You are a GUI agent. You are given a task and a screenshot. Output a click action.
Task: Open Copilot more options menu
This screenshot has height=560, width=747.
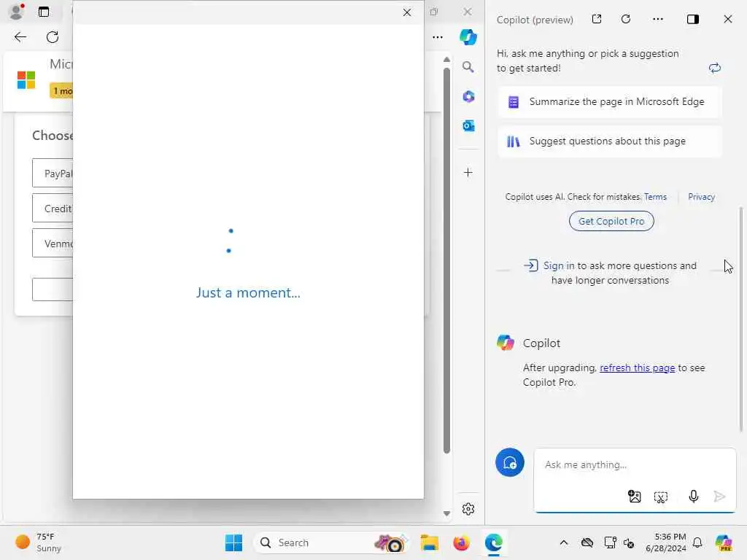click(x=658, y=19)
